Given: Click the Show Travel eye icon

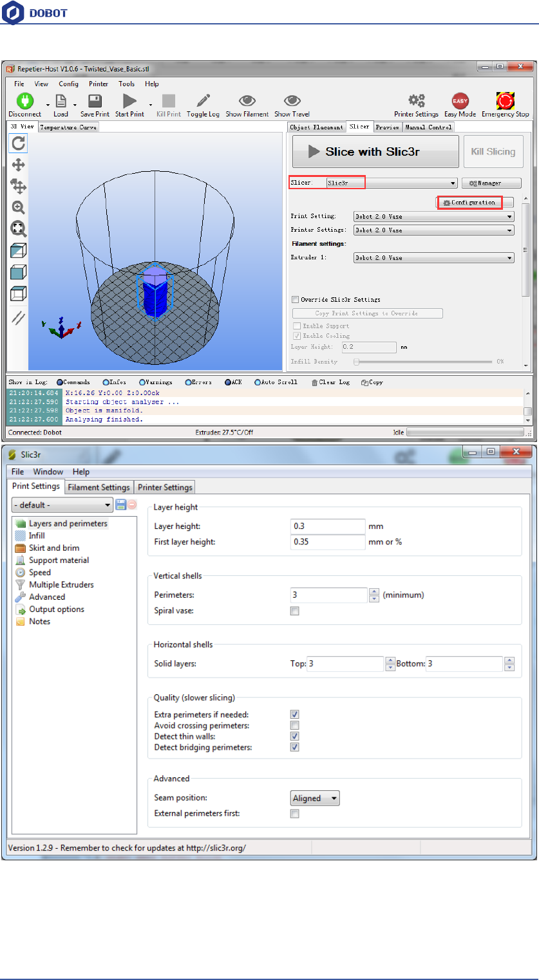Looking at the screenshot, I should click(x=292, y=101).
